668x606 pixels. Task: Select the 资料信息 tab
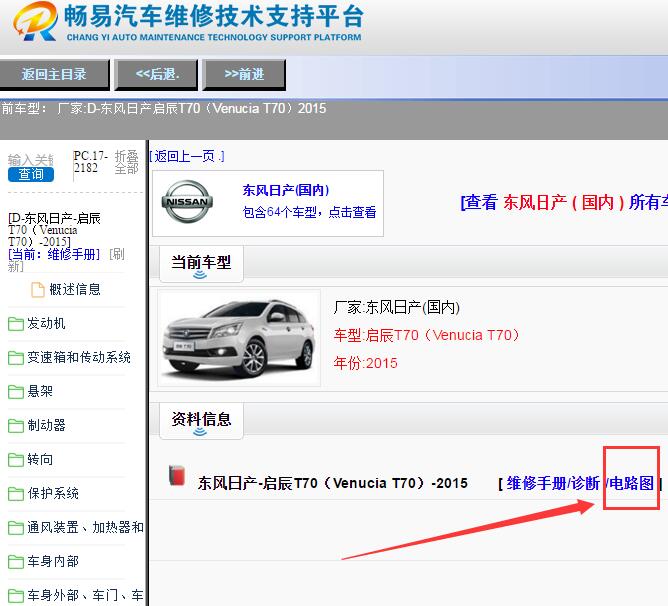[x=201, y=421]
